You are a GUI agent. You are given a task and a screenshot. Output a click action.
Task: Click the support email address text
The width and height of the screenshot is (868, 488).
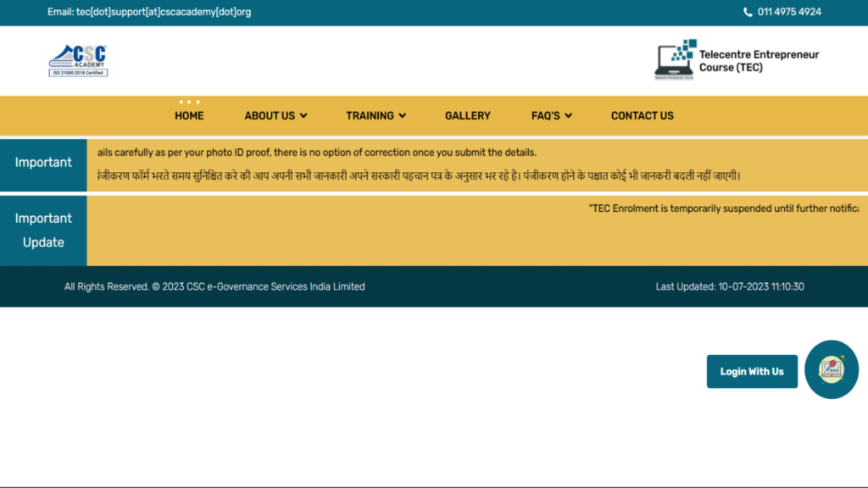[164, 12]
